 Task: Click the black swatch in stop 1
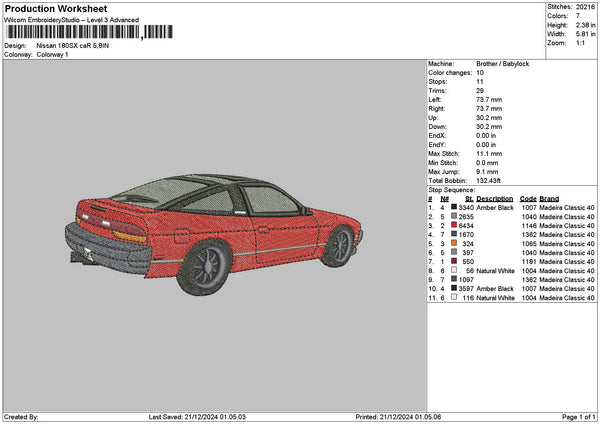[455, 208]
